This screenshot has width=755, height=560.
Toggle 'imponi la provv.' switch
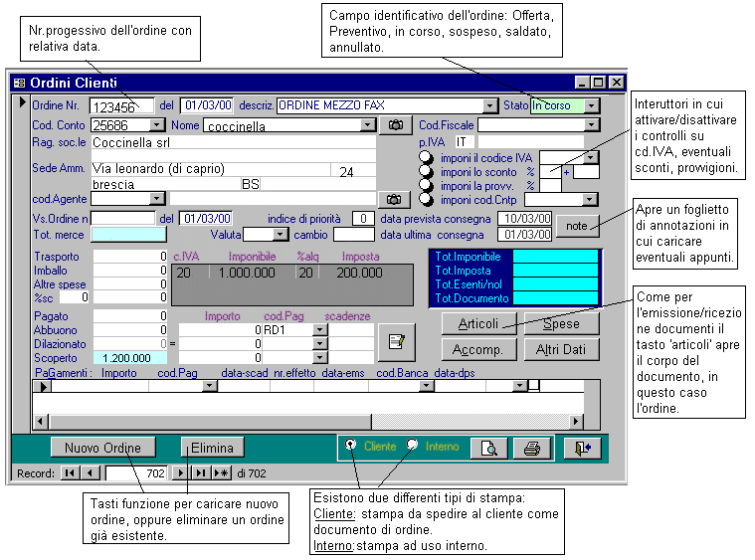click(x=426, y=185)
